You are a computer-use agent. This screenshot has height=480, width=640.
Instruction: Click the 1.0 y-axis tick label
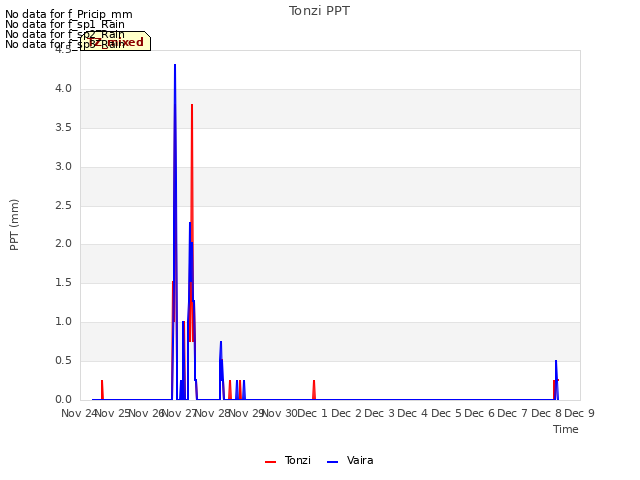(63, 322)
